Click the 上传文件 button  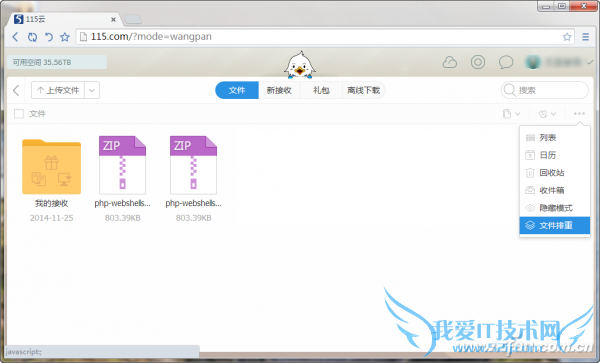pyautogui.click(x=58, y=90)
